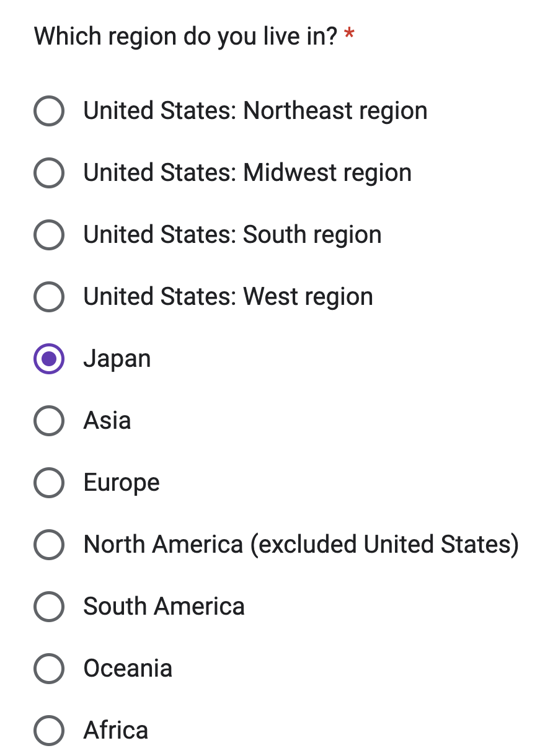
Task: Pick the United States: South region radio button
Action: pyautogui.click(x=49, y=235)
